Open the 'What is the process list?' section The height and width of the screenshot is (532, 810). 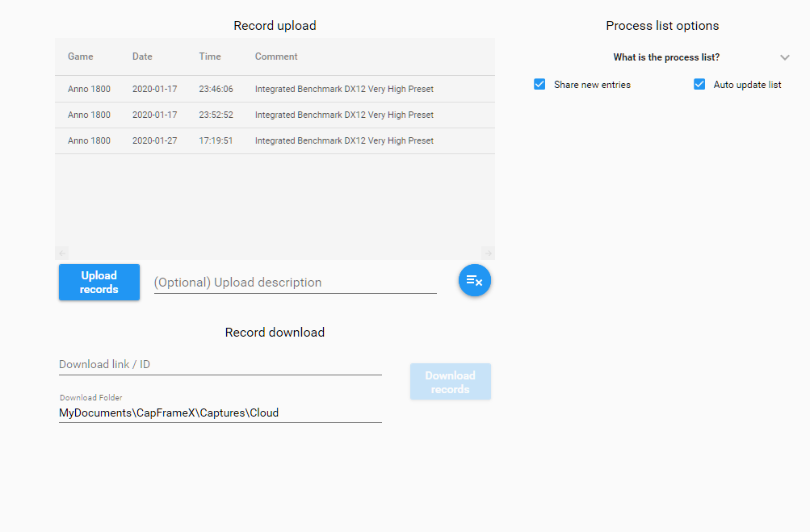[666, 57]
